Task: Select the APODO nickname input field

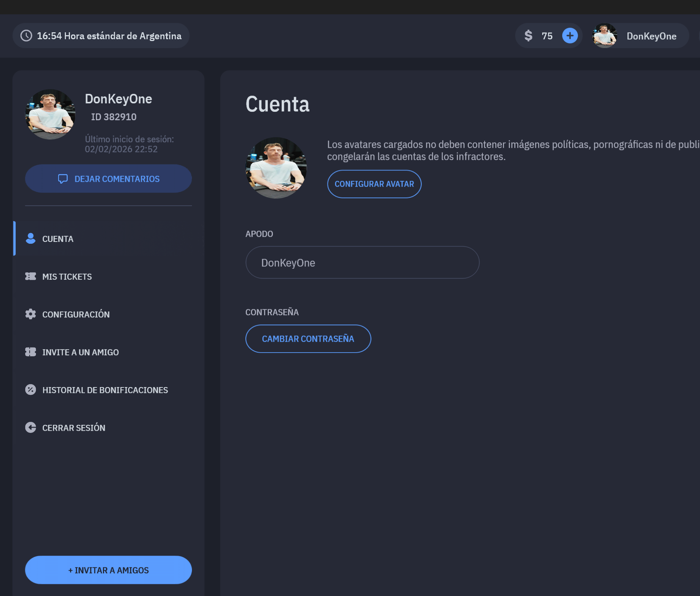Action: [x=362, y=262]
